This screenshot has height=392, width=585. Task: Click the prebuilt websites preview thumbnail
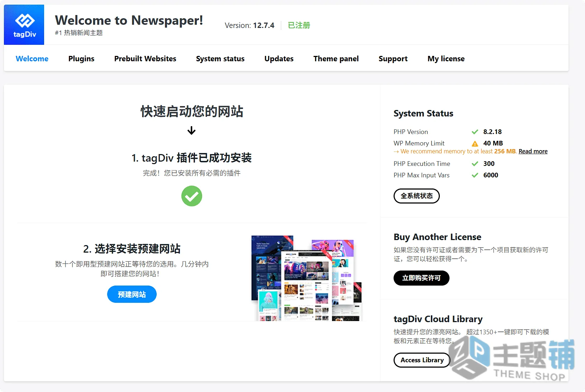307,278
